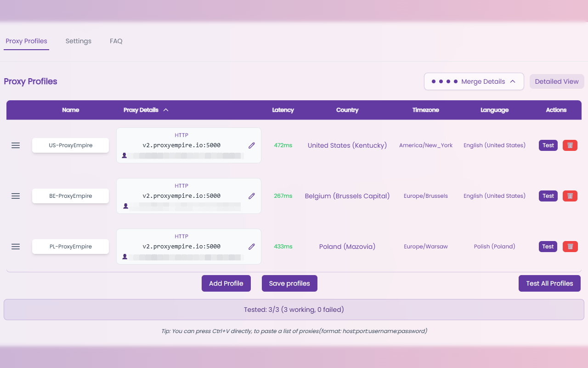
Task: Click the Europe/Brussels timezone cell
Action: tap(426, 196)
